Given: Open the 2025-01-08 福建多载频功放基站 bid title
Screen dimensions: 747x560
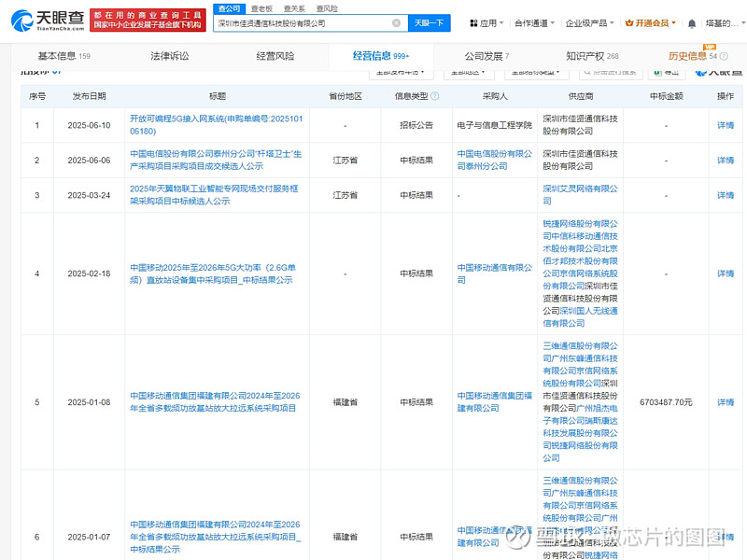Looking at the screenshot, I should click(215, 402).
